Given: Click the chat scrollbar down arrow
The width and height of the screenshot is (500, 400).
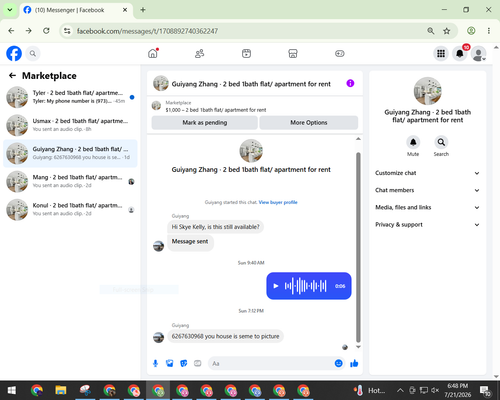Looking at the screenshot, I should click(x=358, y=347).
